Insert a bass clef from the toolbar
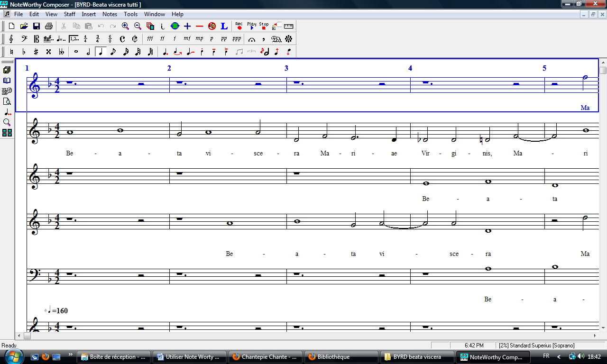The height and width of the screenshot is (364, 607). pos(24,39)
